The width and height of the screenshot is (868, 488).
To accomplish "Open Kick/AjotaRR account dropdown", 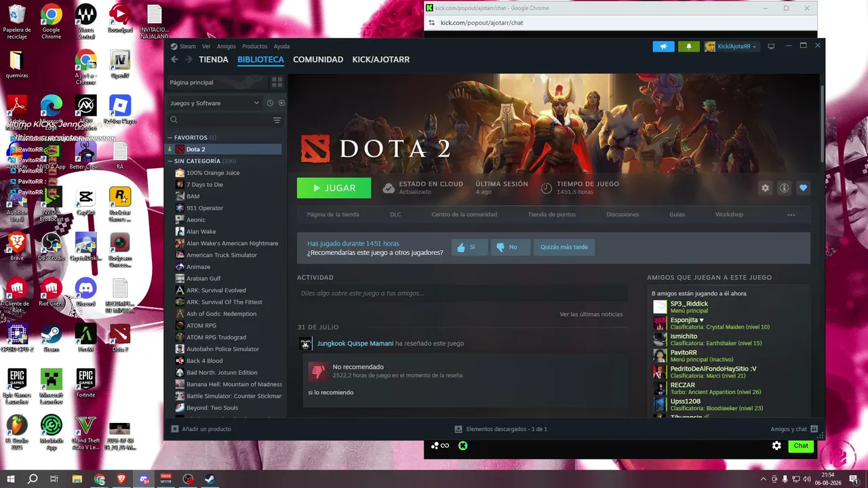I will click(x=731, y=46).
